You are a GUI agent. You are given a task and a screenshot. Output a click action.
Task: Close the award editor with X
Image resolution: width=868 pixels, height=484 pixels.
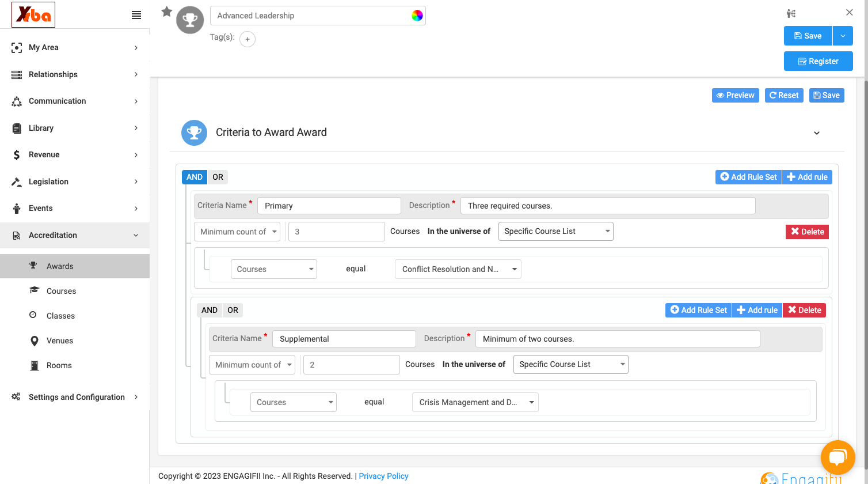click(850, 12)
